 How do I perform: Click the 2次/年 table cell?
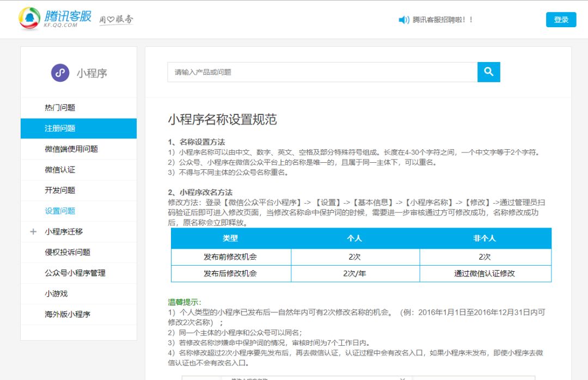coord(355,273)
